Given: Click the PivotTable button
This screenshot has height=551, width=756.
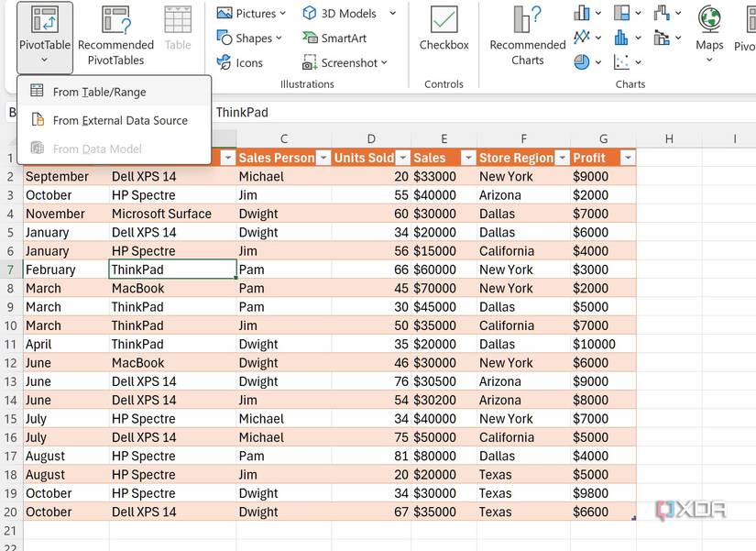Looking at the screenshot, I should coord(44,28).
